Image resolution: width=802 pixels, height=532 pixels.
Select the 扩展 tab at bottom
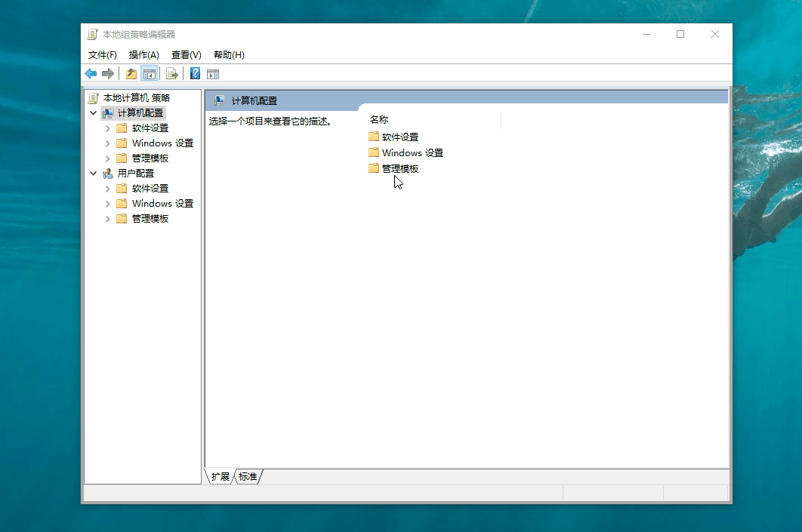click(x=220, y=476)
